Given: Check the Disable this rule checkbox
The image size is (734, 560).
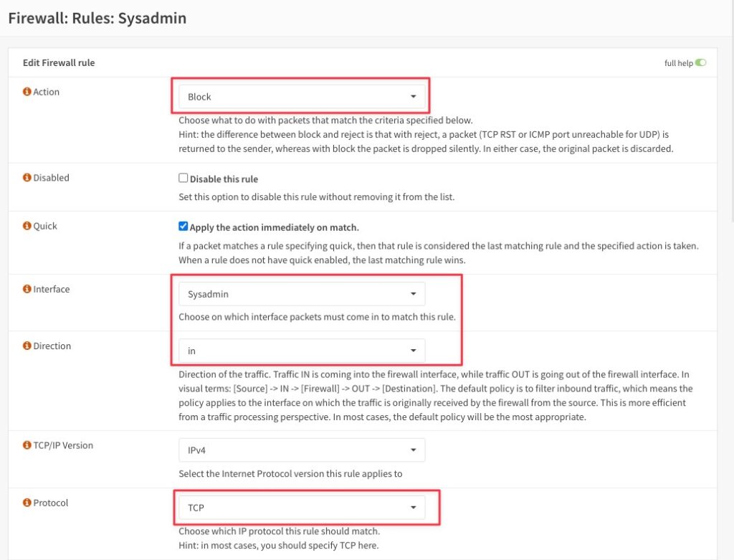Looking at the screenshot, I should point(183,178).
